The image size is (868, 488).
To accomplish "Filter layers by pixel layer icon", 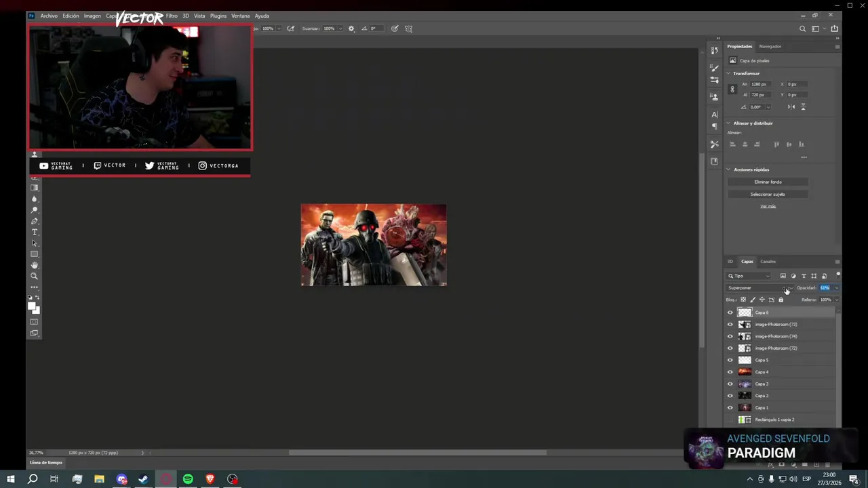I will tap(783, 276).
